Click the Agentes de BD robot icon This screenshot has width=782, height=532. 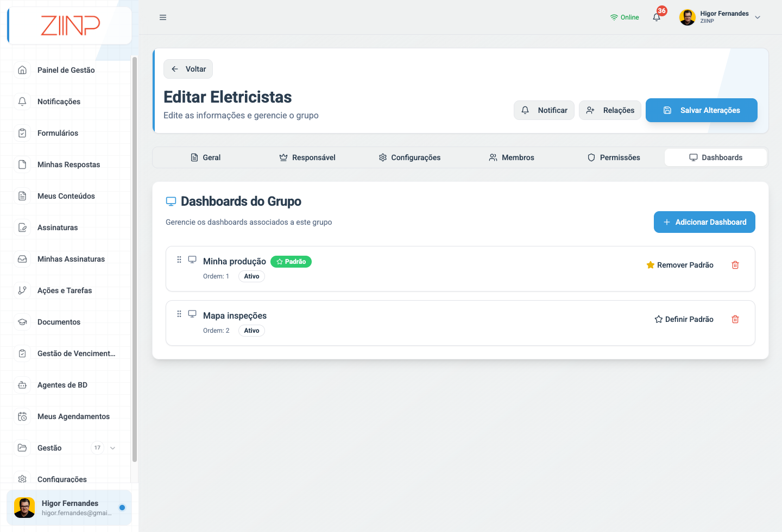coord(22,385)
